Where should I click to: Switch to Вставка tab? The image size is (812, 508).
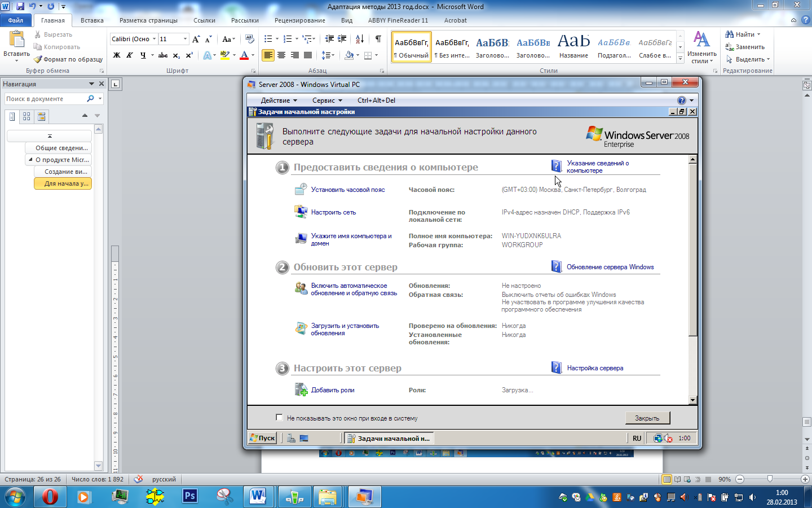tap(92, 20)
